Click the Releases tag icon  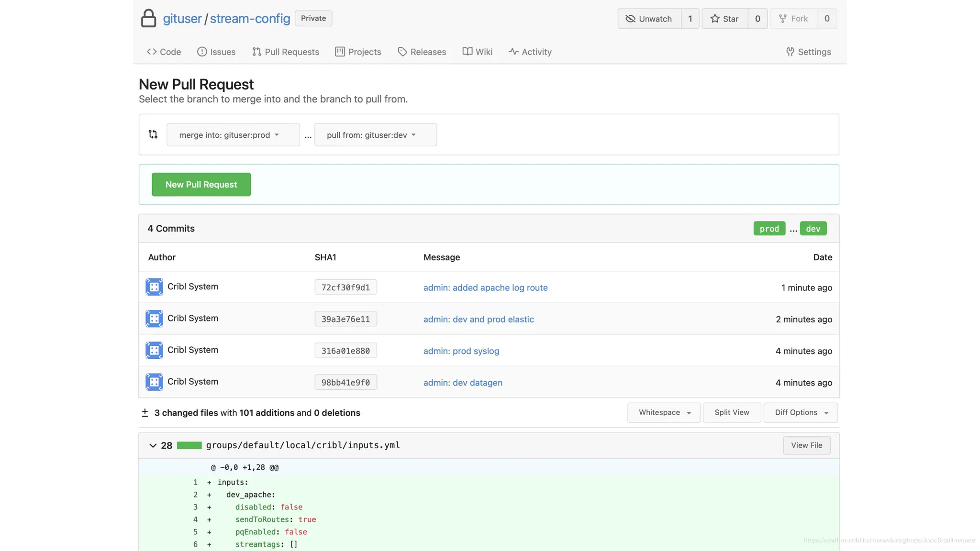[x=402, y=52]
